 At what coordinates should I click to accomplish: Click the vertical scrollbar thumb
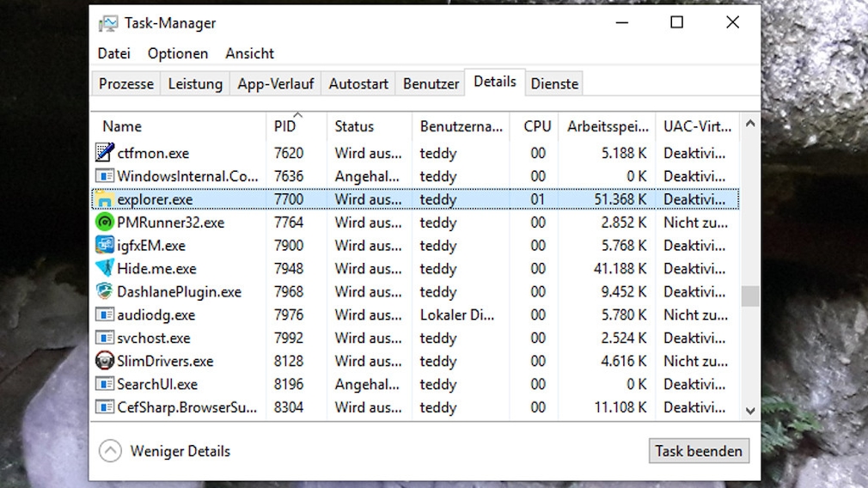click(x=750, y=296)
